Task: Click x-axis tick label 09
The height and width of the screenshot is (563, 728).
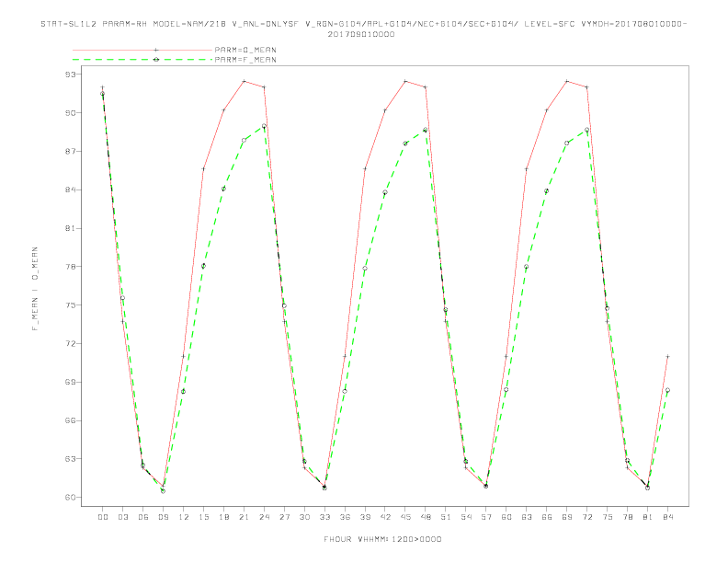Action: tap(163, 517)
